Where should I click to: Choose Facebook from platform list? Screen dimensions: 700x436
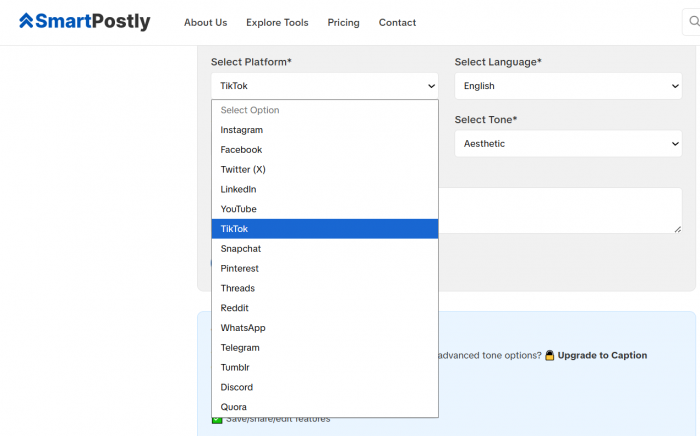coord(325,149)
